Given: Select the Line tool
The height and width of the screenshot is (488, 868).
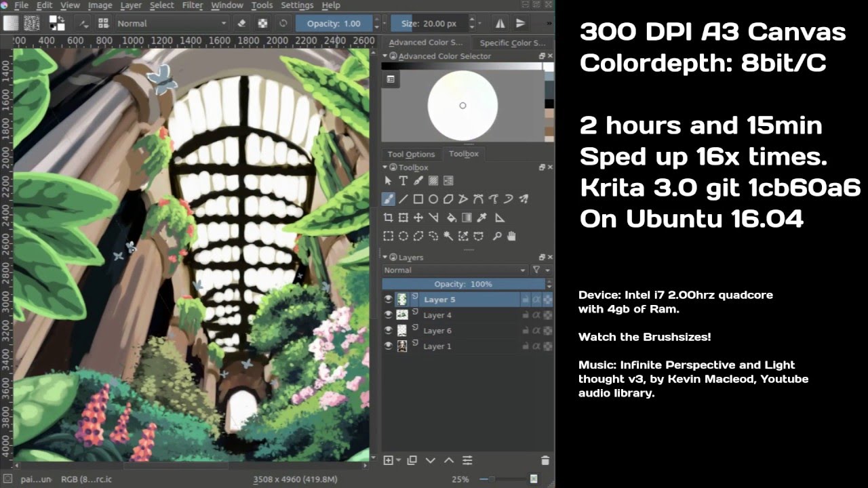Looking at the screenshot, I should click(403, 199).
